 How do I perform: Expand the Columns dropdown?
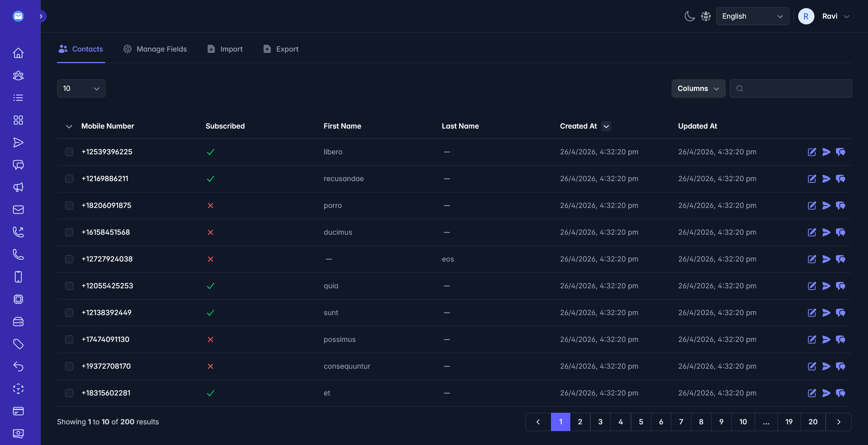coord(698,89)
